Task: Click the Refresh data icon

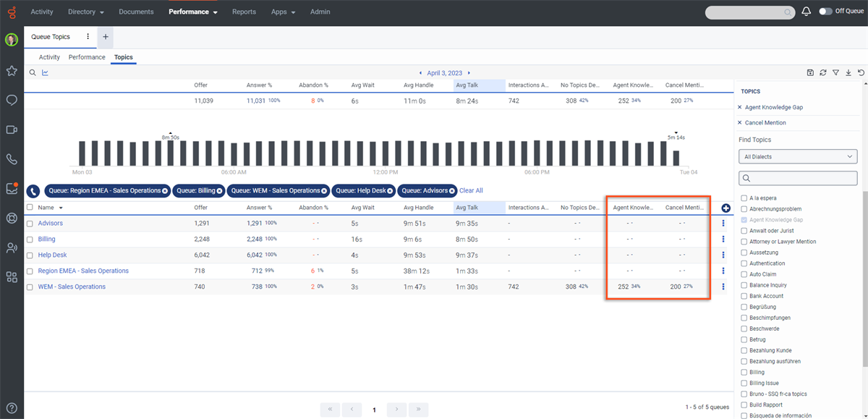Action: pos(823,72)
